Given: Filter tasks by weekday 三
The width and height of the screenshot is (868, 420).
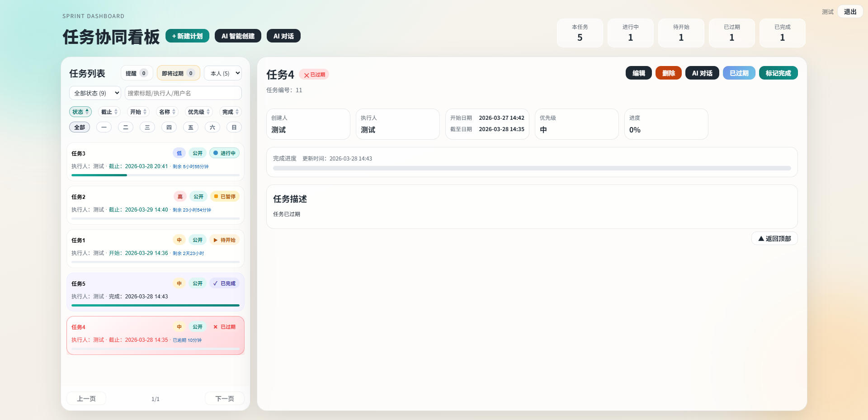Looking at the screenshot, I should (147, 127).
